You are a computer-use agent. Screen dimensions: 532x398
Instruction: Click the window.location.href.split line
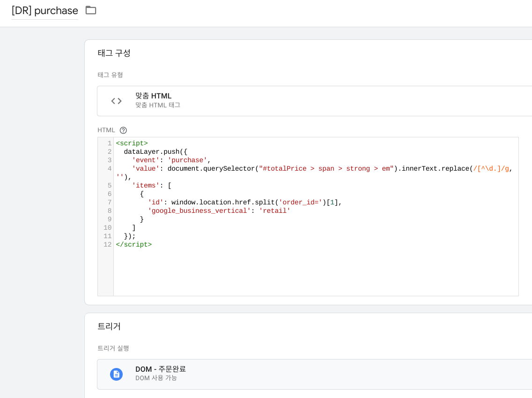(244, 203)
